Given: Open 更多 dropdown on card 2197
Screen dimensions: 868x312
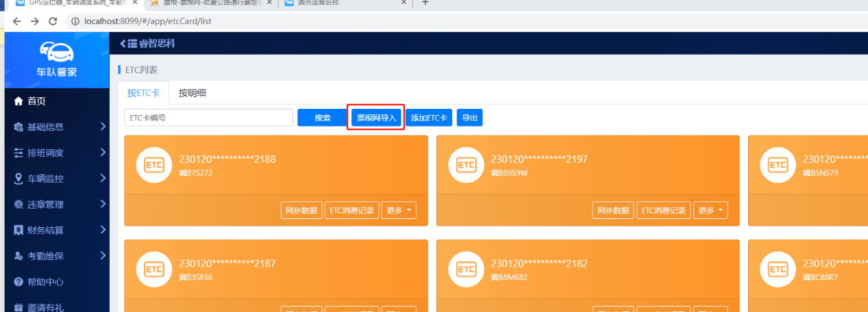Looking at the screenshot, I should (710, 211).
